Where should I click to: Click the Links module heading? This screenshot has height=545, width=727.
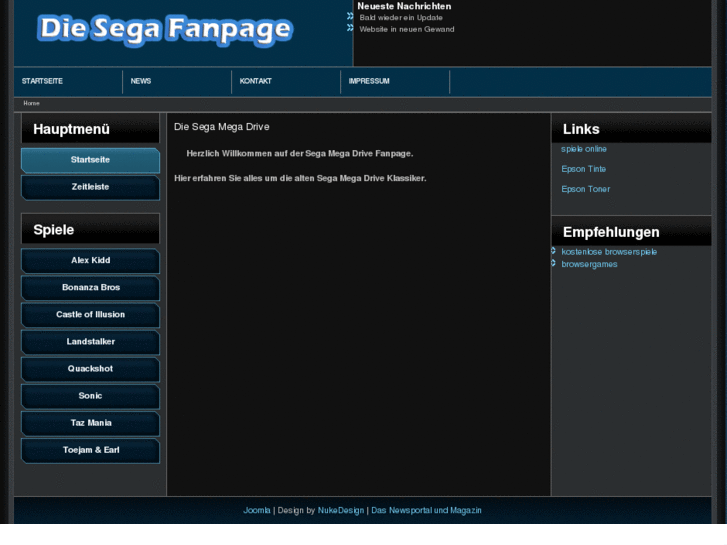click(x=581, y=129)
